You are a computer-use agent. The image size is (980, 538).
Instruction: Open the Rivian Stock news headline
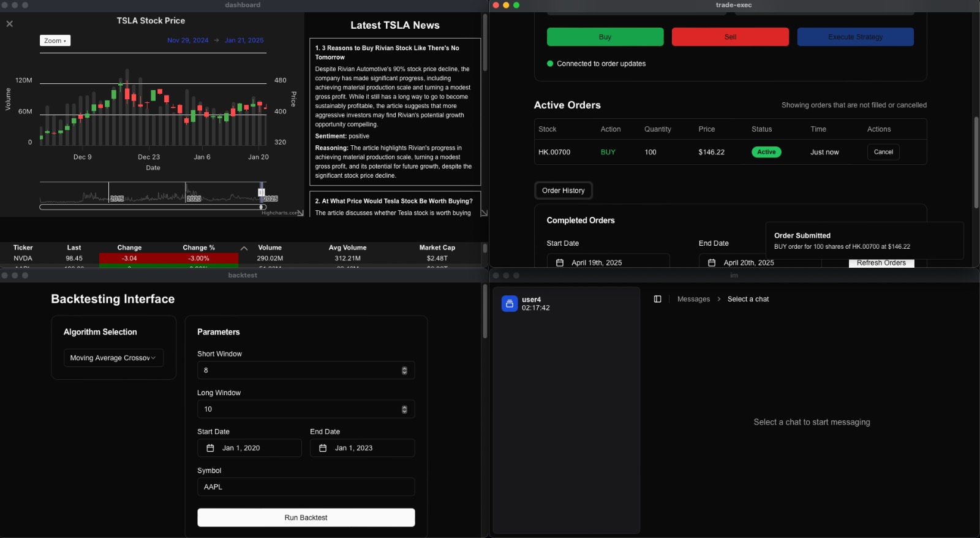(387, 53)
